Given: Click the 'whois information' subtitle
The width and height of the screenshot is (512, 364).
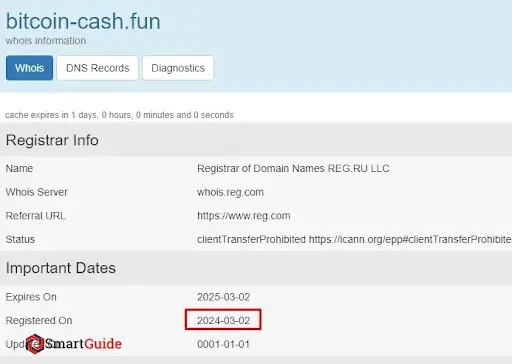Looking at the screenshot, I should 46,41.
